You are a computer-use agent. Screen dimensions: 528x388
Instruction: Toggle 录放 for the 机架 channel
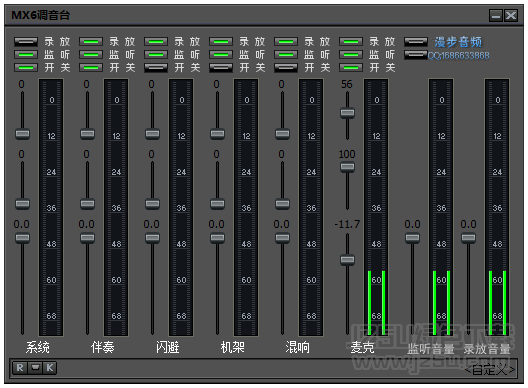point(221,42)
